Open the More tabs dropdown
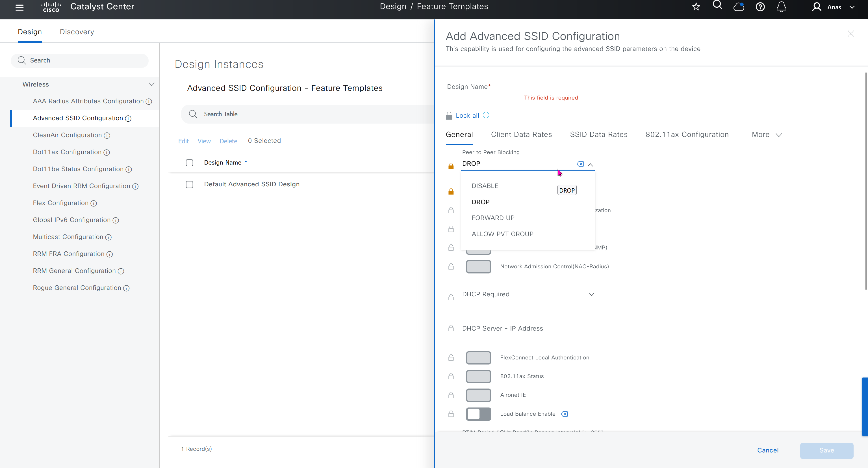Screen dimensions: 868x468 (767, 135)
